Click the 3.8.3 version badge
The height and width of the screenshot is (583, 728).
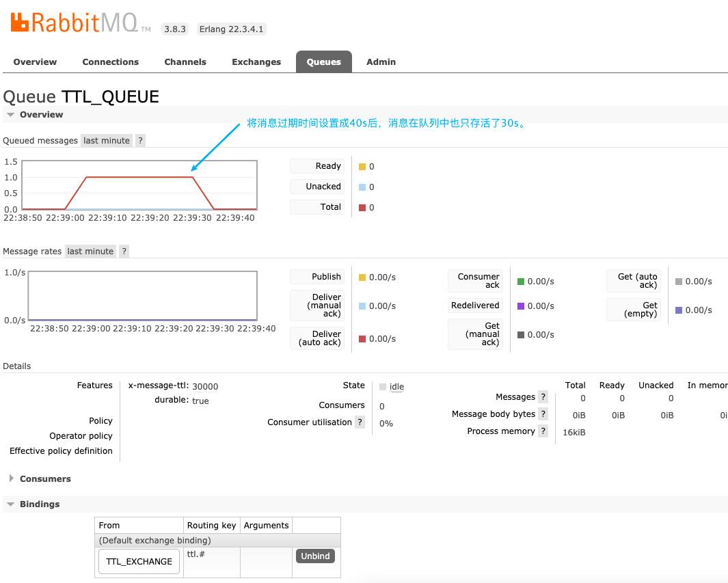175,29
